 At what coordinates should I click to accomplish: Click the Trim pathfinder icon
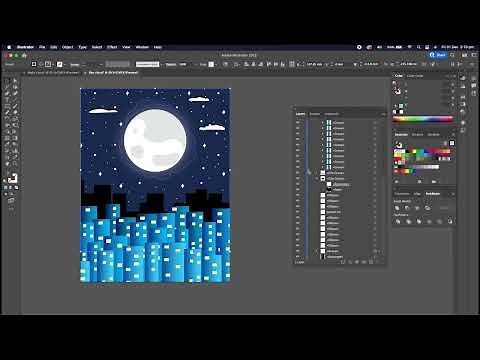click(x=409, y=221)
